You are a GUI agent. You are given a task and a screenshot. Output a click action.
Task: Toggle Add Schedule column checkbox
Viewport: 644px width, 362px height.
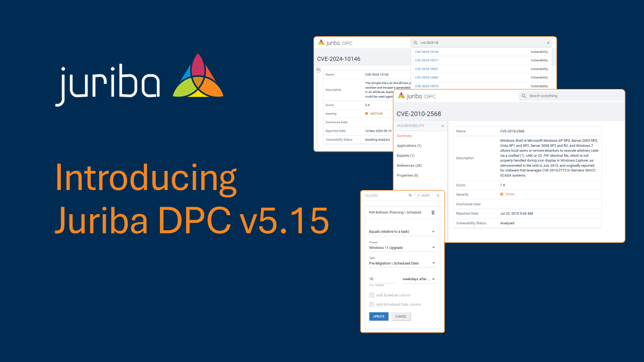pos(372,295)
